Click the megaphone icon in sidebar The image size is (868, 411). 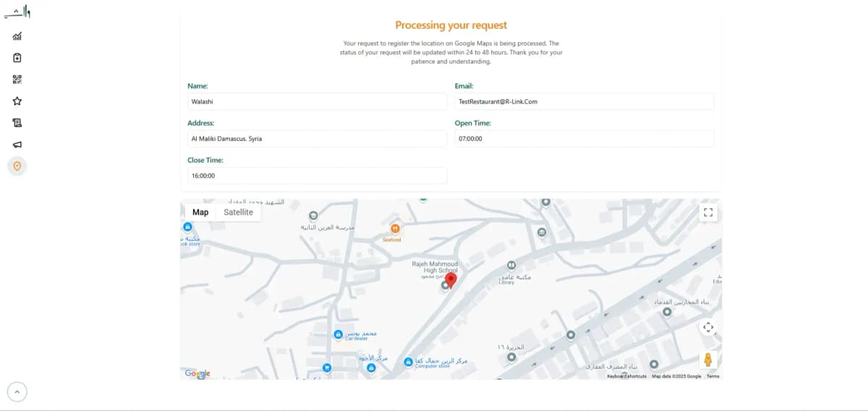tap(17, 145)
